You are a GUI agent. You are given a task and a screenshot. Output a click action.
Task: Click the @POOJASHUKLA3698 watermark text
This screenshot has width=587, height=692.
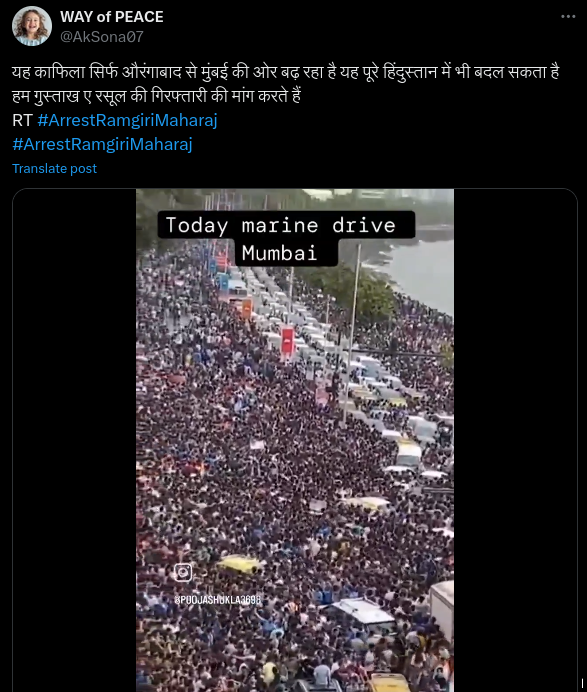218,600
